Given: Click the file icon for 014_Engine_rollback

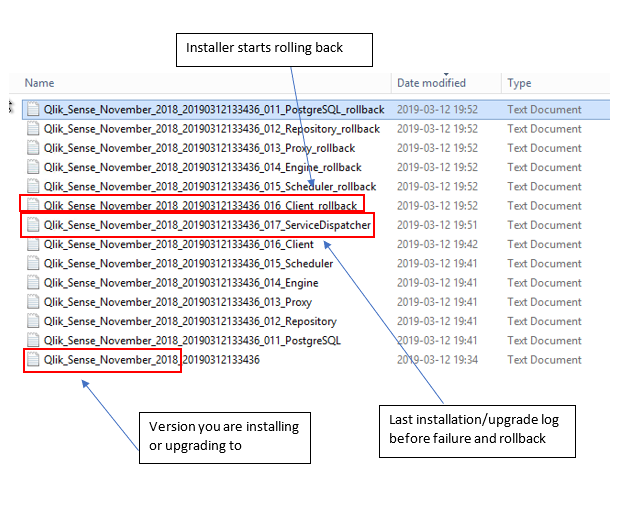Looking at the screenshot, I should click(33, 167).
